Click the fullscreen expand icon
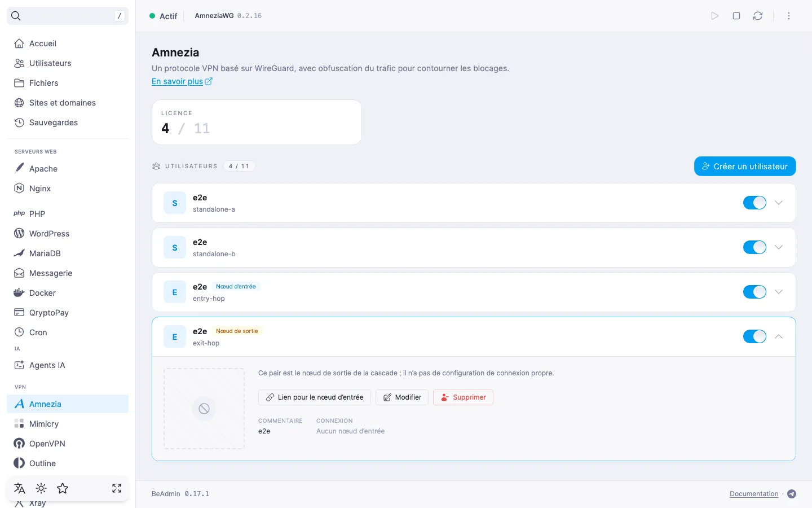The height and width of the screenshot is (508, 812). click(117, 488)
